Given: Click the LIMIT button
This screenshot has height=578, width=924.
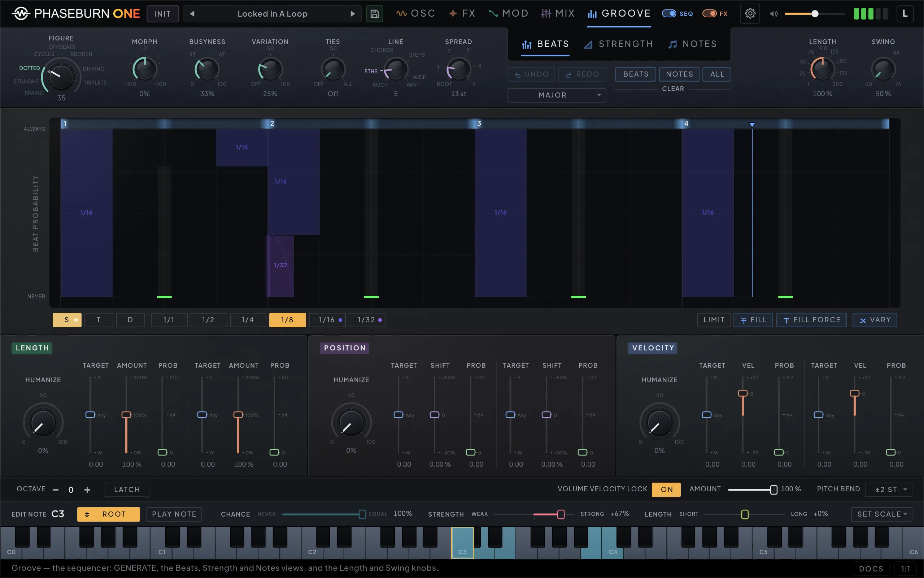Looking at the screenshot, I should (x=714, y=320).
